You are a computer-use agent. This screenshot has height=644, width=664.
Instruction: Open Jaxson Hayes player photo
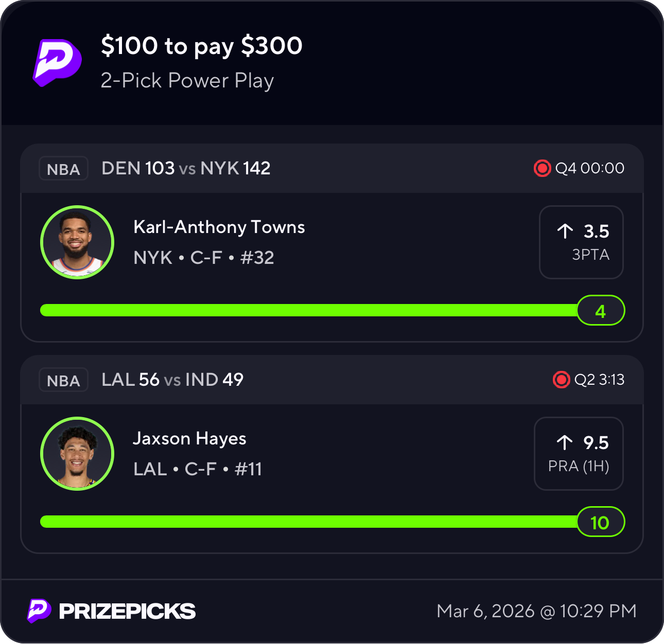[x=77, y=454]
